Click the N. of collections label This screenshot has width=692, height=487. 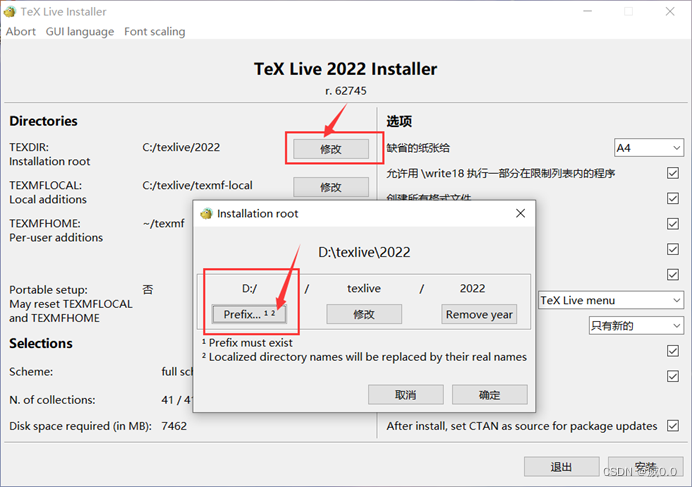pos(52,400)
